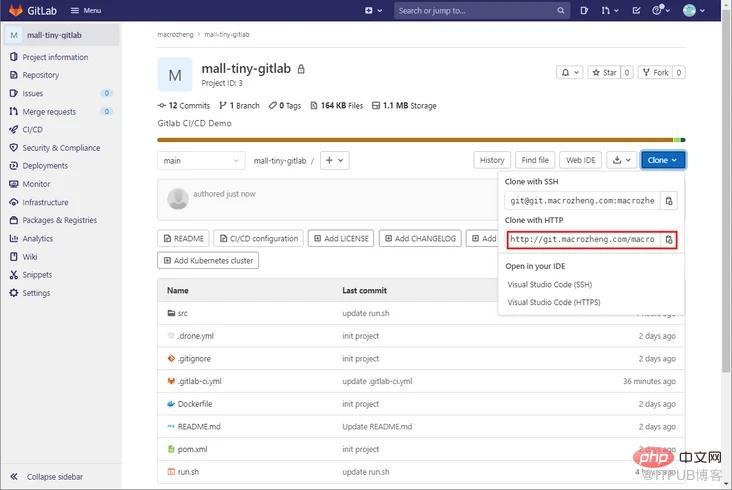This screenshot has height=490, width=732.
Task: Click Add CHANGELOG button
Action: click(420, 238)
